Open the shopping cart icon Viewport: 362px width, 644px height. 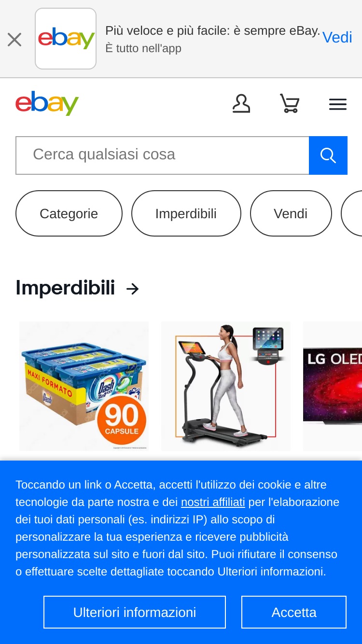(290, 104)
